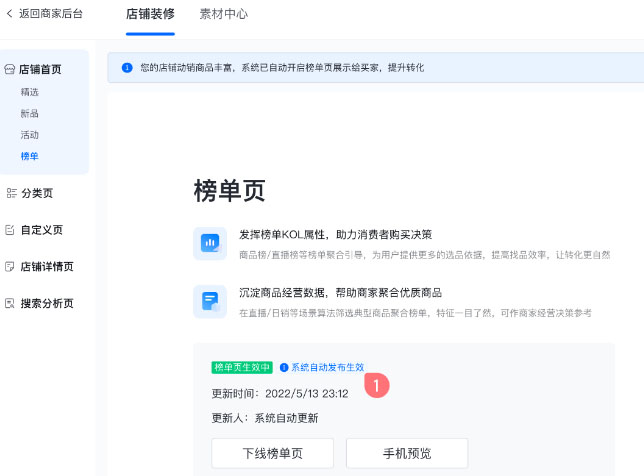The width and height of the screenshot is (644, 476).
Task: Click the 下线榜单页 button
Action: click(273, 453)
